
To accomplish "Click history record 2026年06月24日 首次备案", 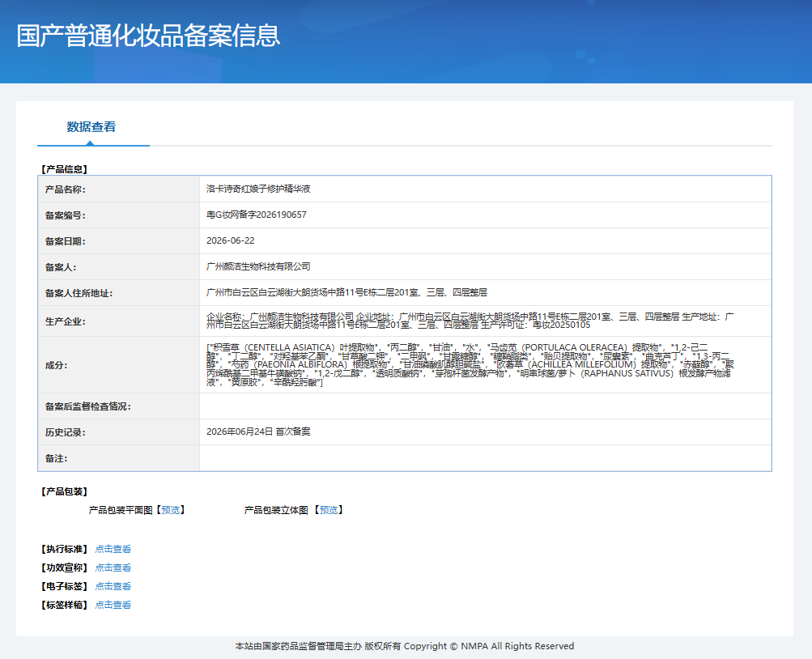I will pos(258,432).
